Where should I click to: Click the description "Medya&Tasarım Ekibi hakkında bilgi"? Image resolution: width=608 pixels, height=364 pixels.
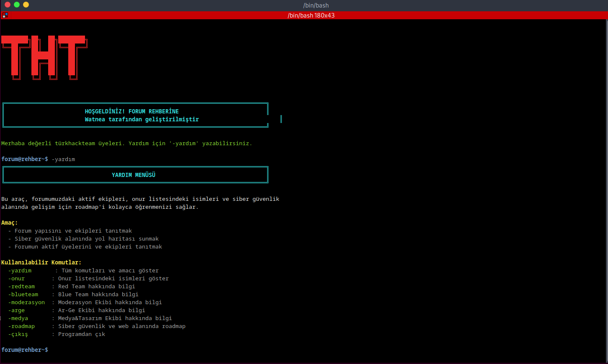(x=115, y=318)
